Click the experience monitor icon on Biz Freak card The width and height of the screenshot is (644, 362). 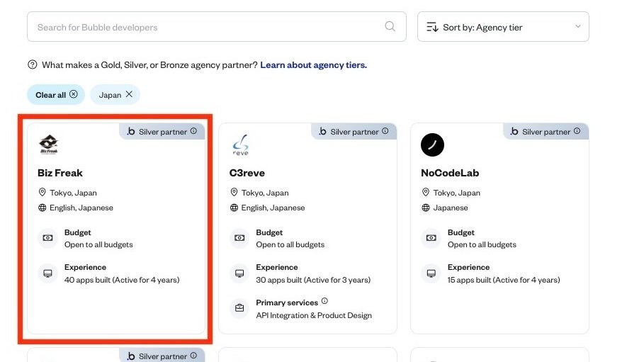tap(47, 273)
